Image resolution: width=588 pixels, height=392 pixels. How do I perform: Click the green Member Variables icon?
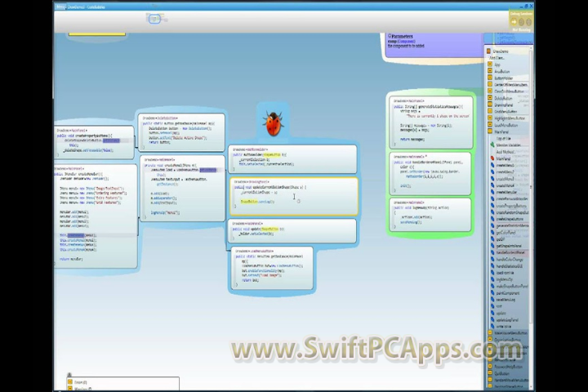[x=492, y=145]
